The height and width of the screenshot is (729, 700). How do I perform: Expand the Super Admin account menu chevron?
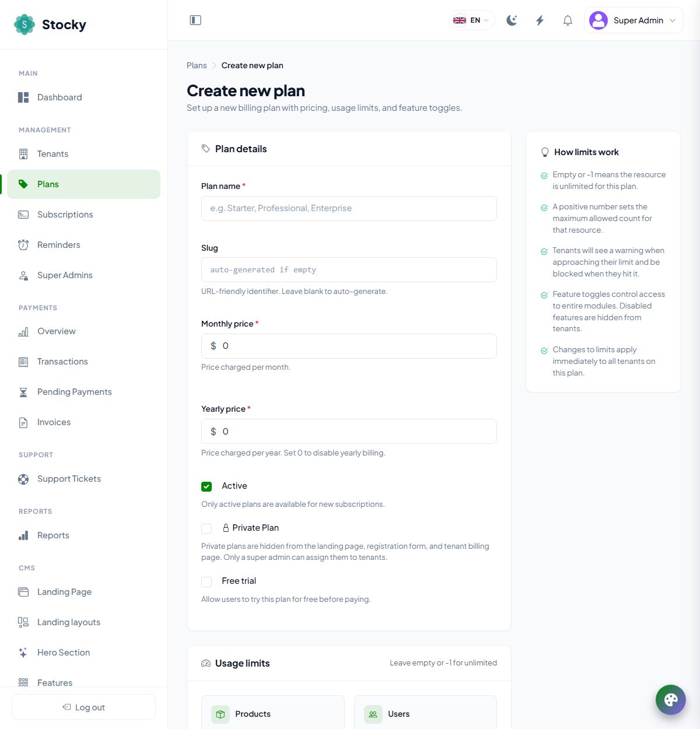673,20
